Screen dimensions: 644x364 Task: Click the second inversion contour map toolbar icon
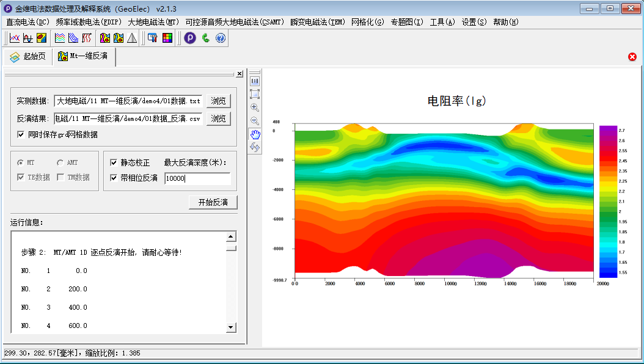tap(119, 38)
